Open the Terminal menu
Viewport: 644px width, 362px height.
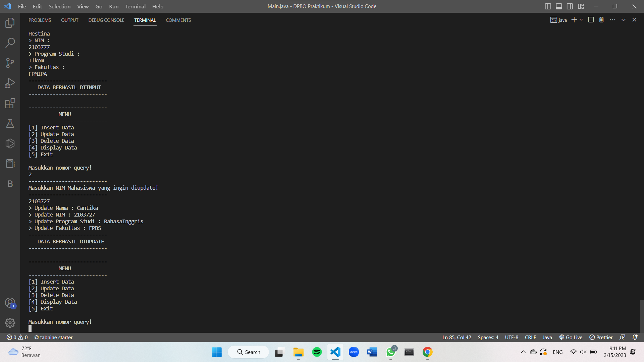(x=136, y=6)
